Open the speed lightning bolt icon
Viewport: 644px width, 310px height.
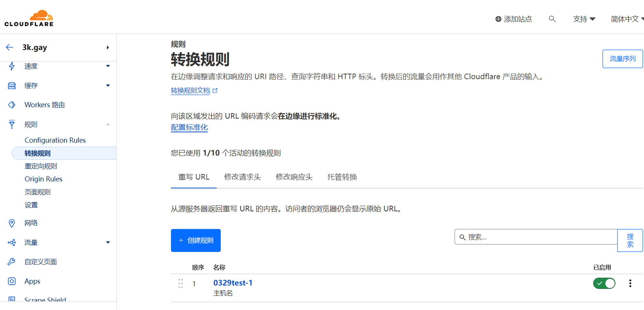[x=12, y=66]
